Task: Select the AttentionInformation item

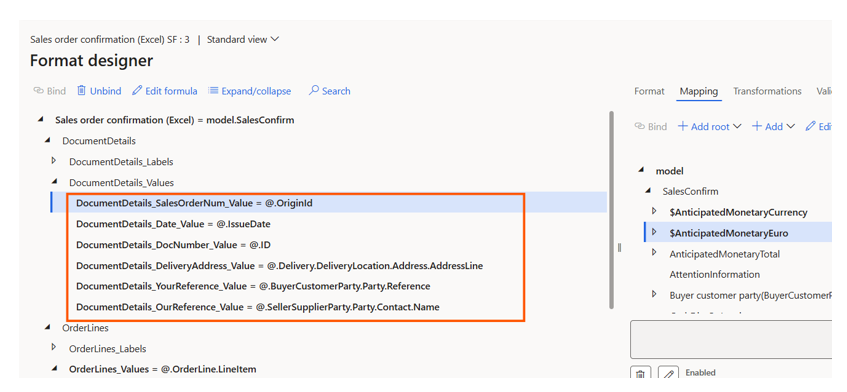Action: pos(714,274)
